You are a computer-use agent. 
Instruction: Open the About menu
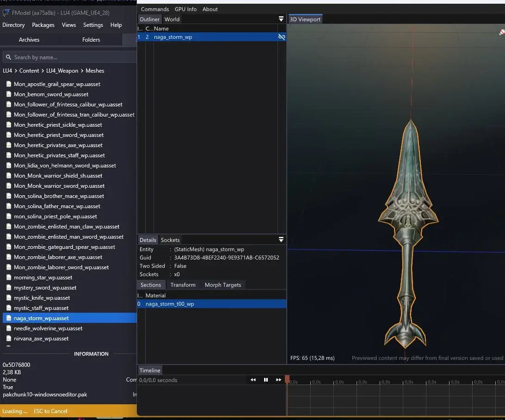pos(210,9)
